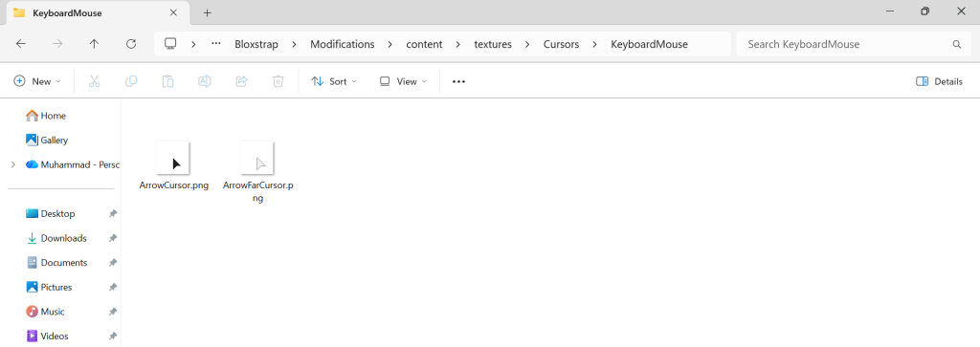Open the Sort dropdown
This screenshot has width=980, height=347.
click(334, 81)
